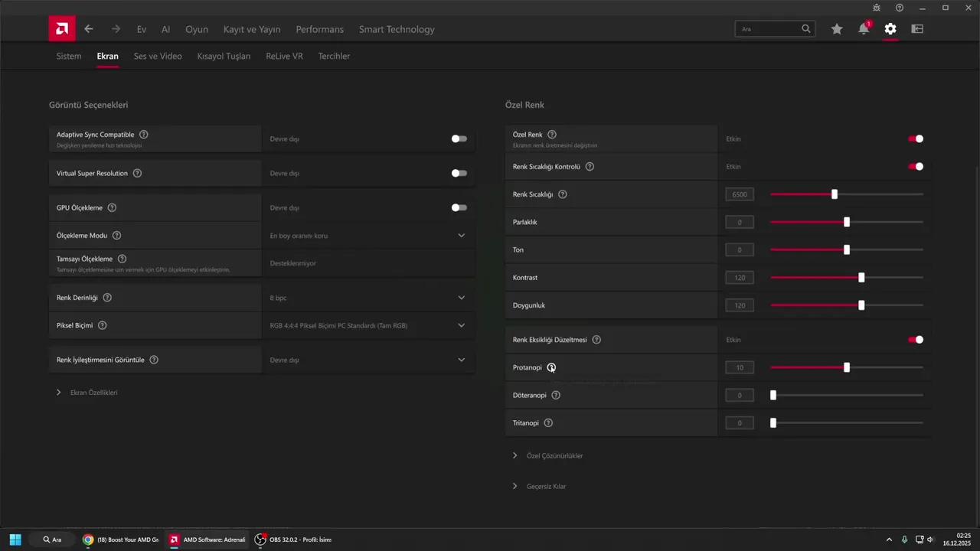The height and width of the screenshot is (551, 980).
Task: Open favorites star icon
Action: pos(837,29)
